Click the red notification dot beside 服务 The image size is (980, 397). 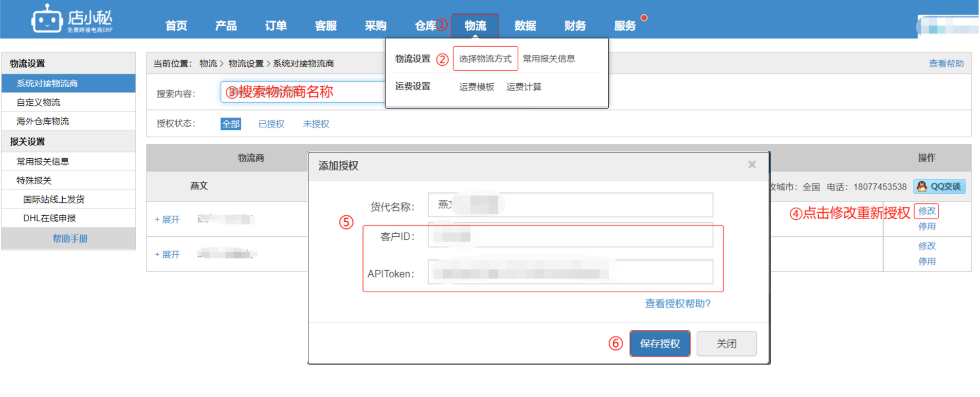pyautogui.click(x=644, y=18)
